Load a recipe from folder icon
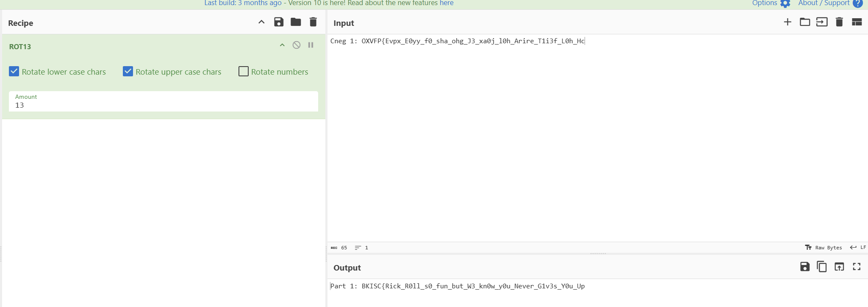868x307 pixels. 296,22
